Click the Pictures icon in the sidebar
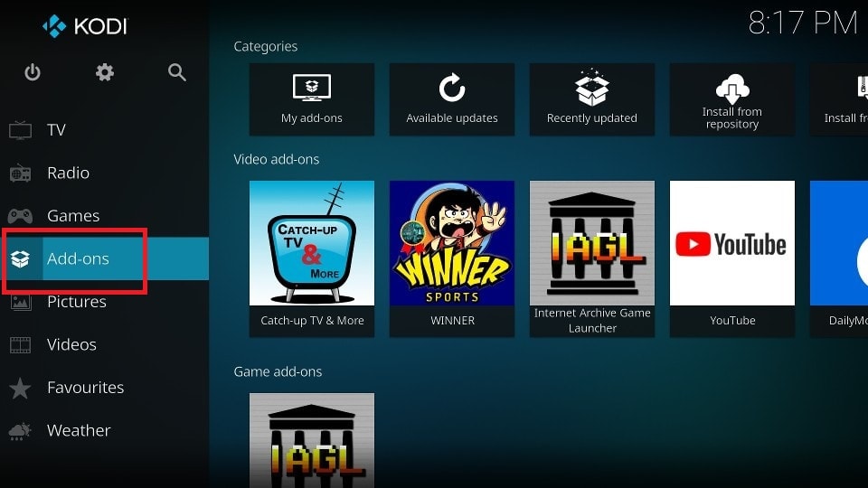The width and height of the screenshot is (868, 488). point(21,302)
